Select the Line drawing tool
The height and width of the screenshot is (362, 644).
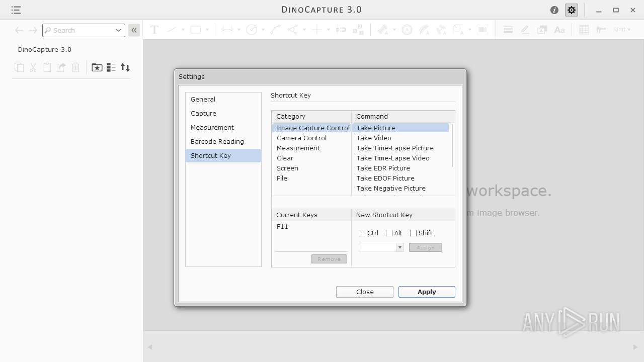pos(172,30)
